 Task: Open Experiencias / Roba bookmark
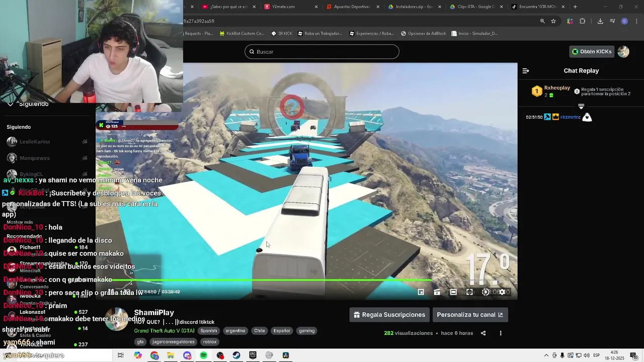(x=371, y=34)
